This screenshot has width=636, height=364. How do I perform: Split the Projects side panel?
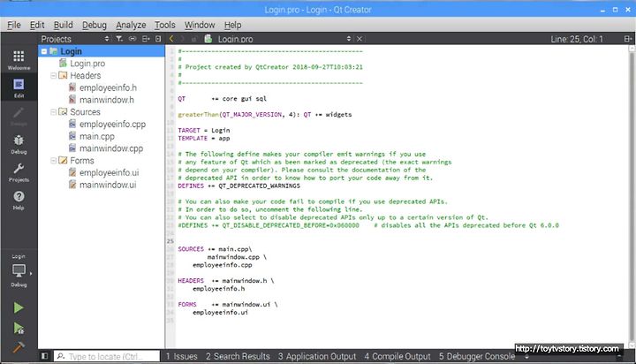146,39
